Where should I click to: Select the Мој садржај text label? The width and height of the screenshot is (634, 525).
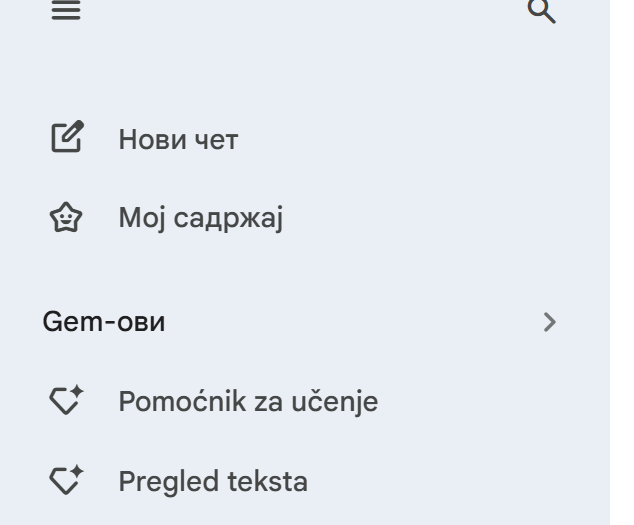[x=200, y=218]
